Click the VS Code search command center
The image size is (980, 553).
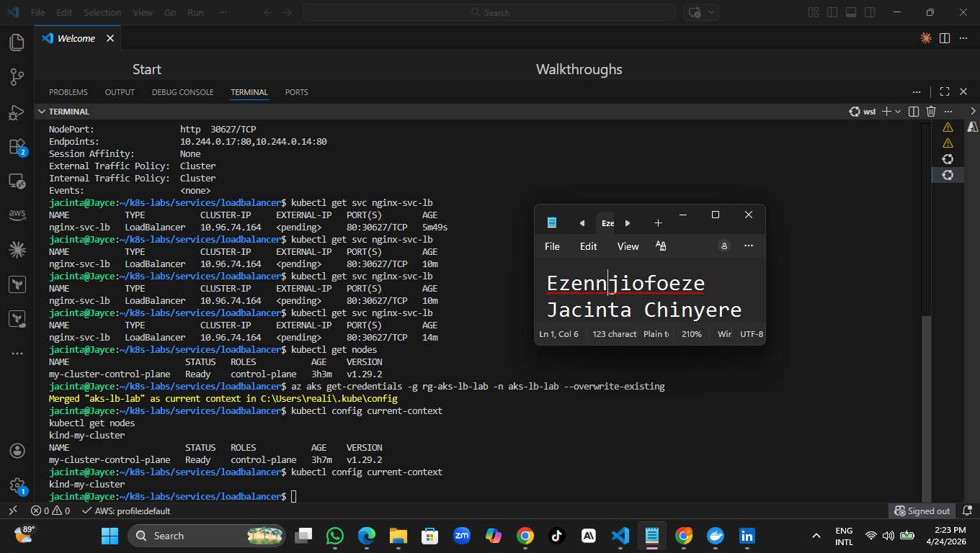click(x=489, y=12)
